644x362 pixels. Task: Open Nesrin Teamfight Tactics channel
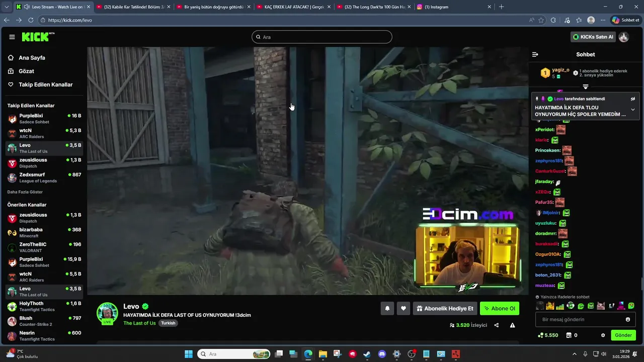(x=44, y=336)
